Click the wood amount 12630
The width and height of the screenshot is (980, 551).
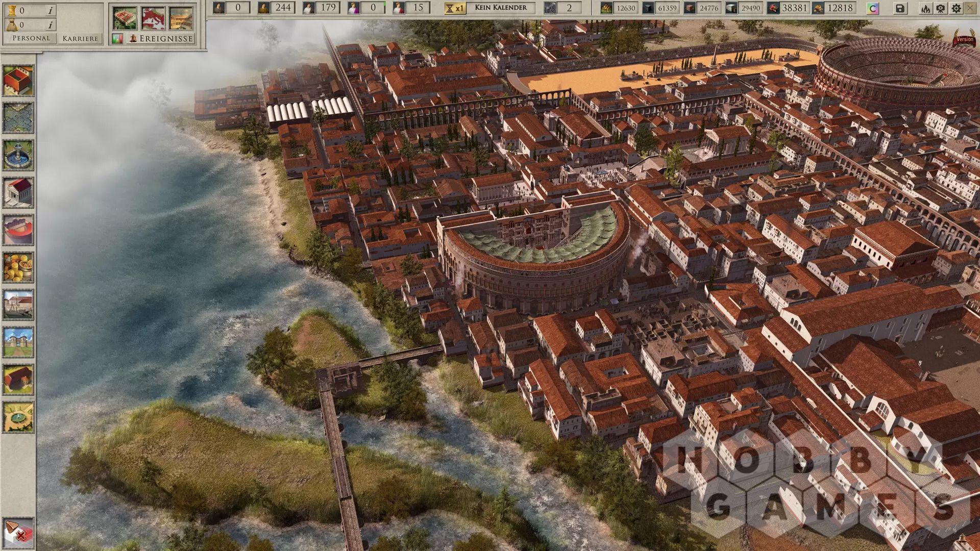(626, 8)
